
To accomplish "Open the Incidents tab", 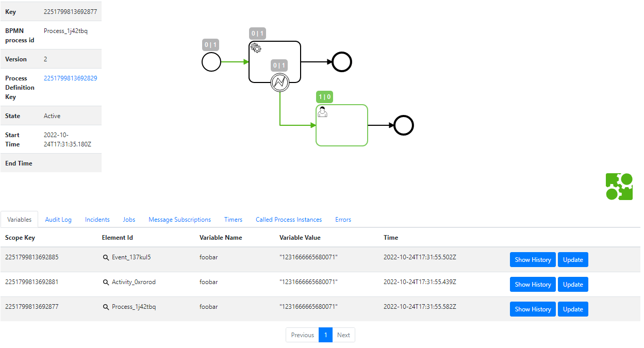I will (97, 219).
